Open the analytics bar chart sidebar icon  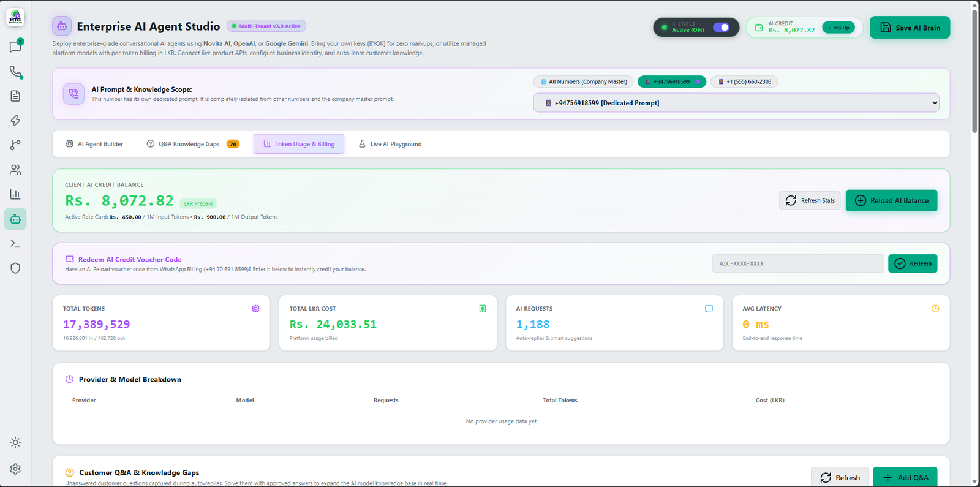[x=15, y=194]
